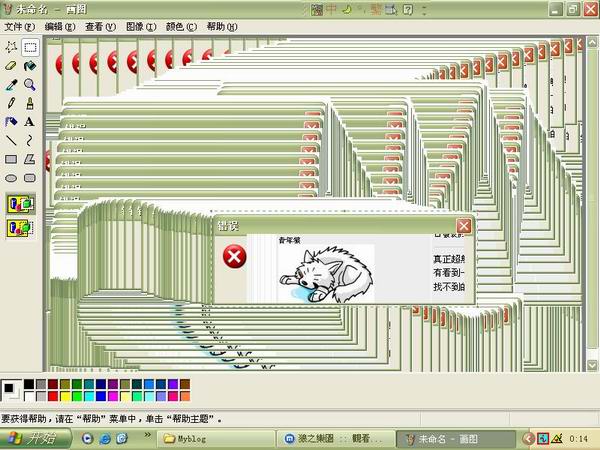Select the Pencil tool
Screen dimensions: 600x450
[11, 103]
